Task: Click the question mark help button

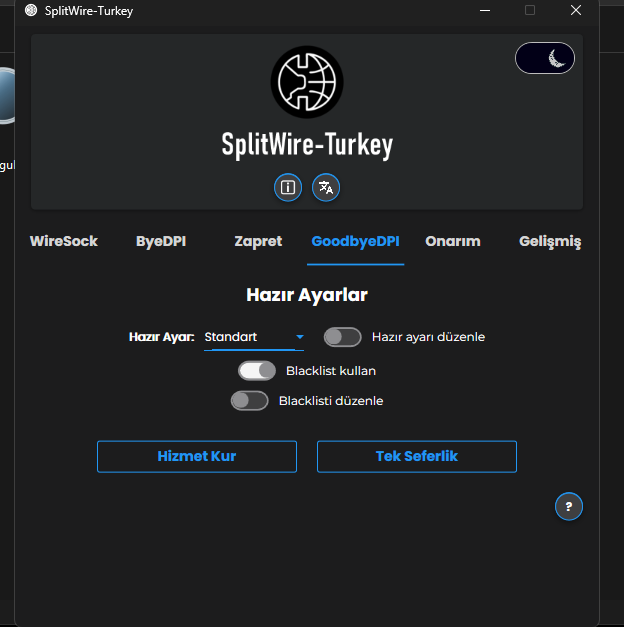Action: (569, 506)
